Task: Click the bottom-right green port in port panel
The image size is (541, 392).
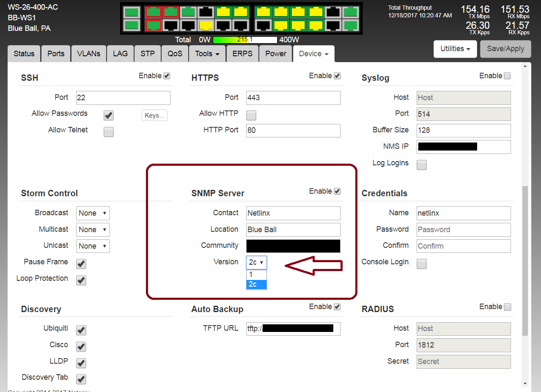Action: point(350,25)
